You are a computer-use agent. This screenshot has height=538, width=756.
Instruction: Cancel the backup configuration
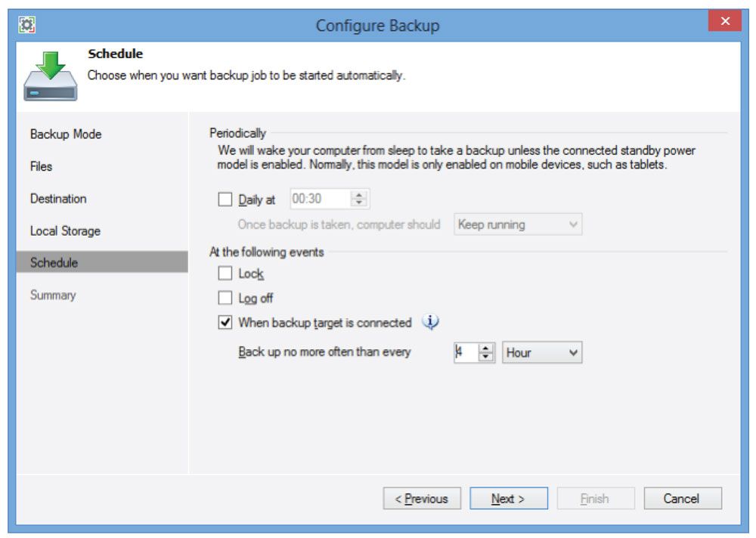[x=682, y=499]
